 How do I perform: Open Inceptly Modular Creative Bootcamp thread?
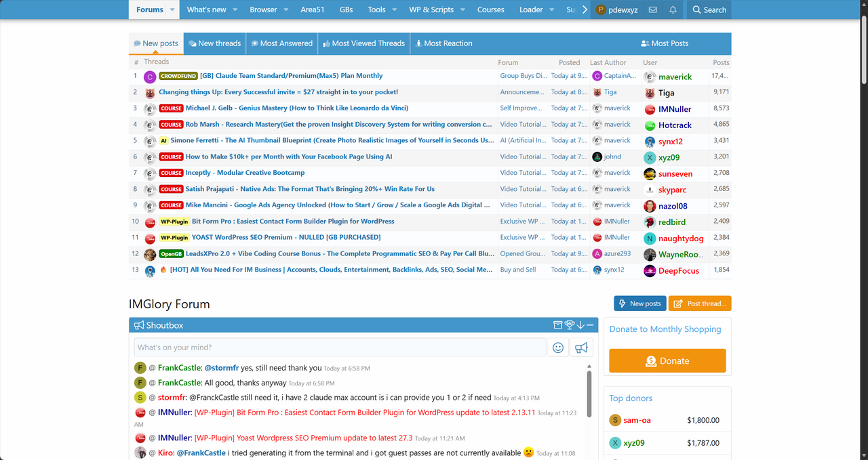point(245,173)
